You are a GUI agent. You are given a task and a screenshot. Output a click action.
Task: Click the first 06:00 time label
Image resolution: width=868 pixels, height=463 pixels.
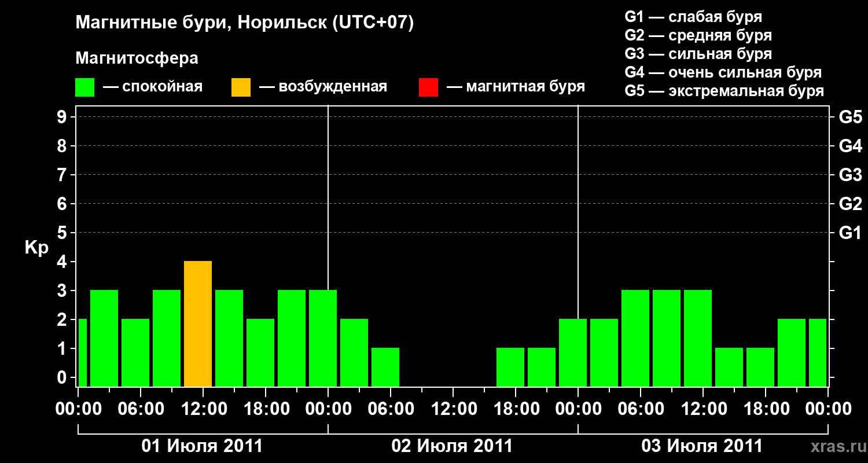140,409
